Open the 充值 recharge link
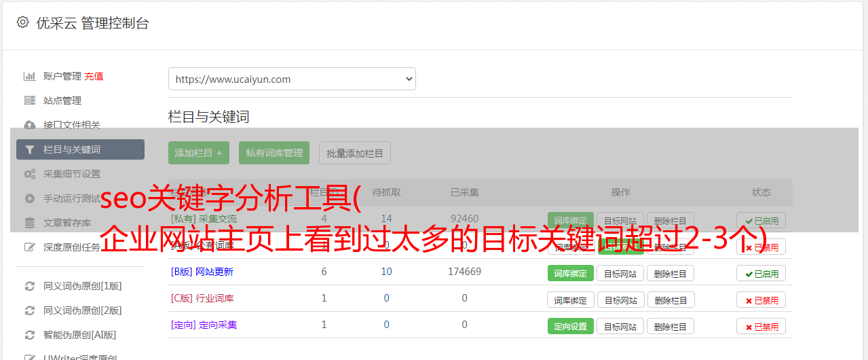 point(94,76)
